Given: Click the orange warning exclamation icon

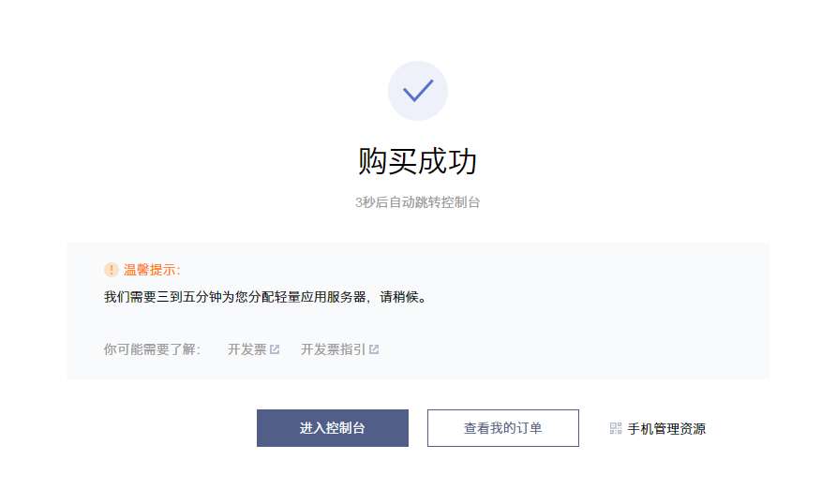Looking at the screenshot, I should pyautogui.click(x=112, y=270).
